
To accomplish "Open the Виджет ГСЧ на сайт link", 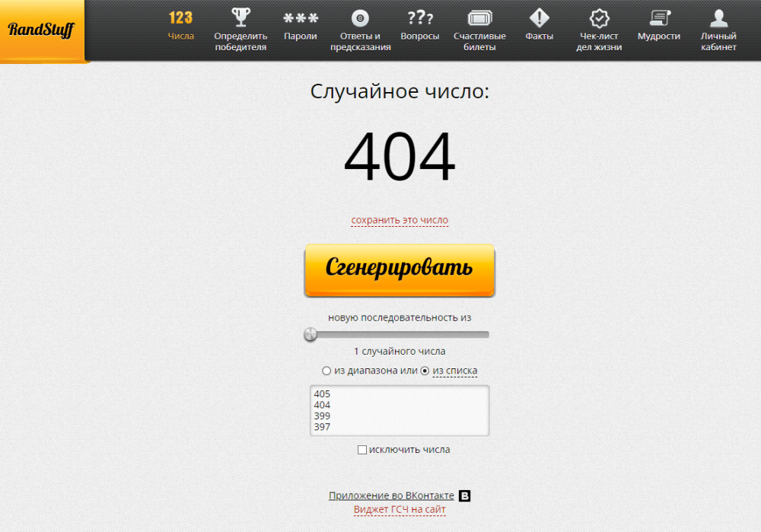I will click(x=400, y=510).
